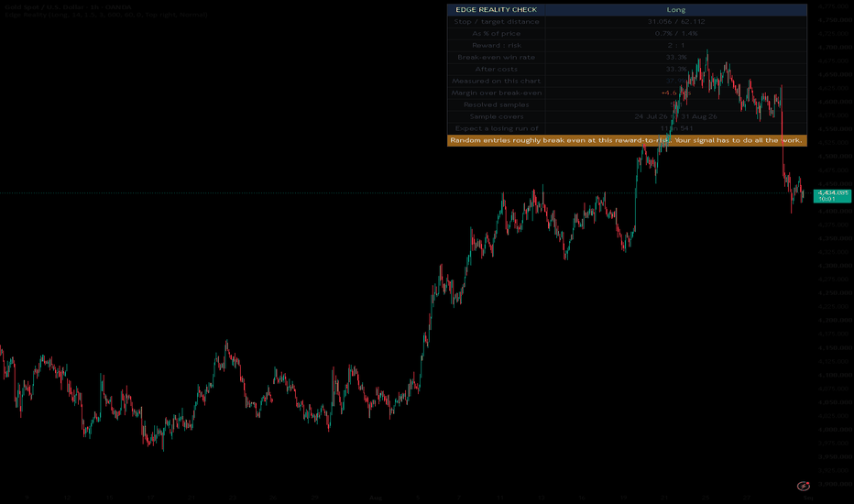854x504 pixels.
Task: Click the Expect a losing run row
Action: click(x=627, y=128)
